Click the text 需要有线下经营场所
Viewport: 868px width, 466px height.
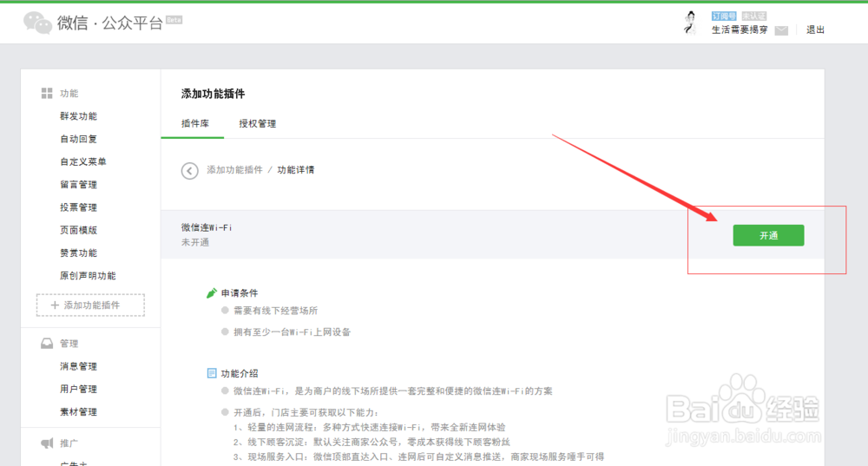[276, 311]
